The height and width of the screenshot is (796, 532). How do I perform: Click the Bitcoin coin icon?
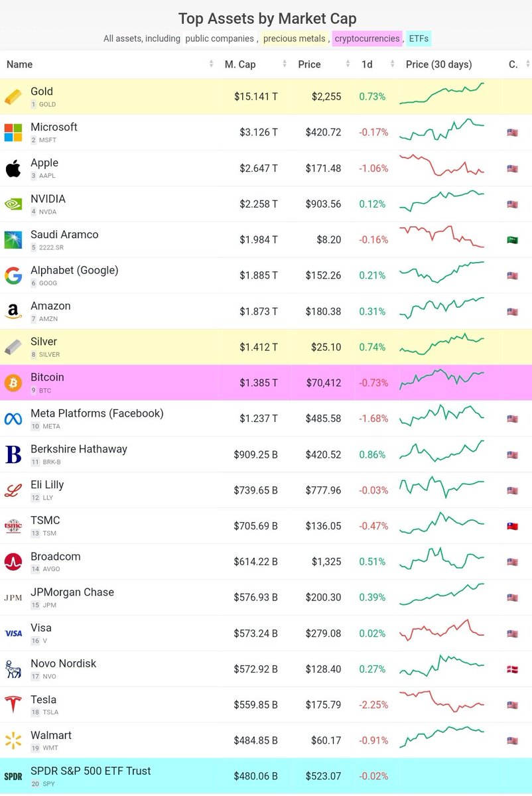point(13,383)
